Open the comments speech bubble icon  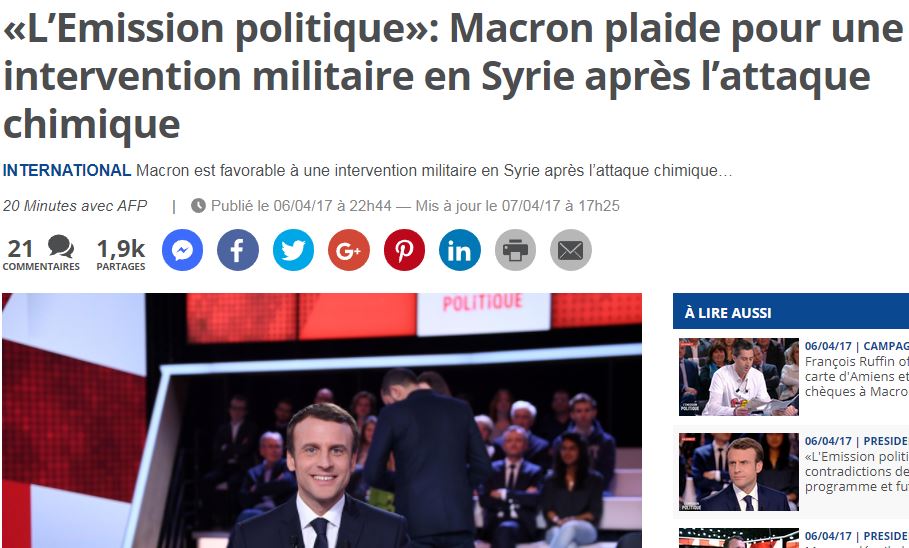click(61, 246)
